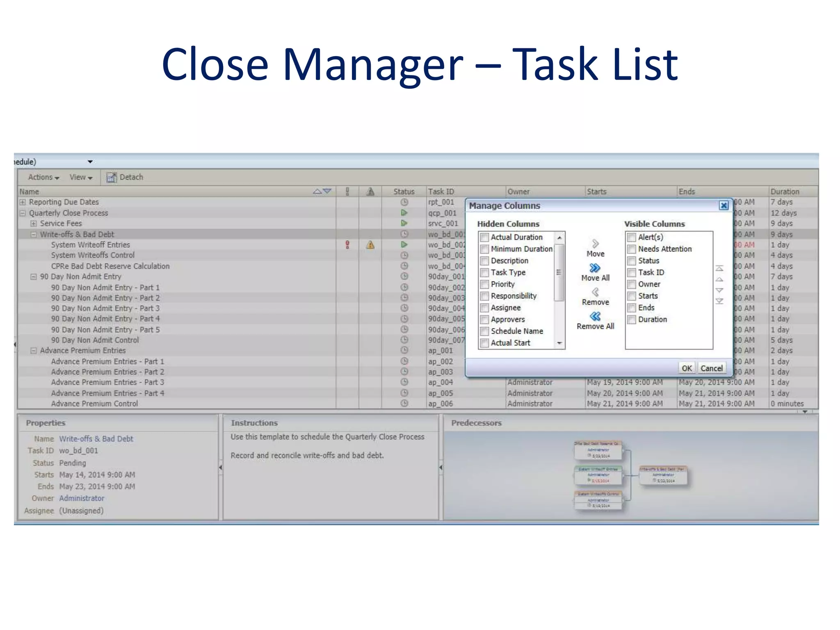Open Write-offs & Bad Debt name link

[x=96, y=439]
